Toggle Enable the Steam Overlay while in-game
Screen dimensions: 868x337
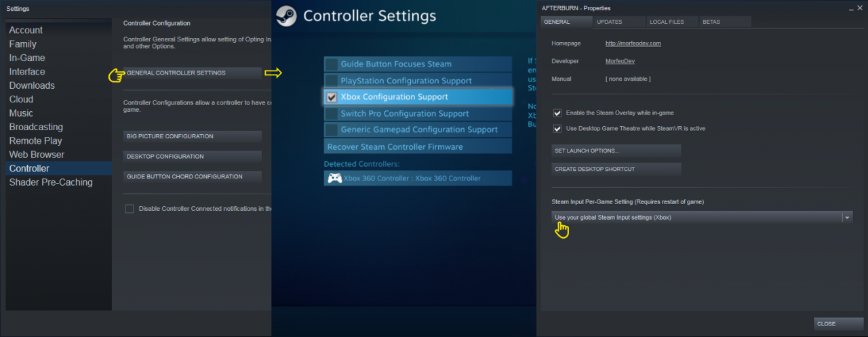tap(557, 113)
